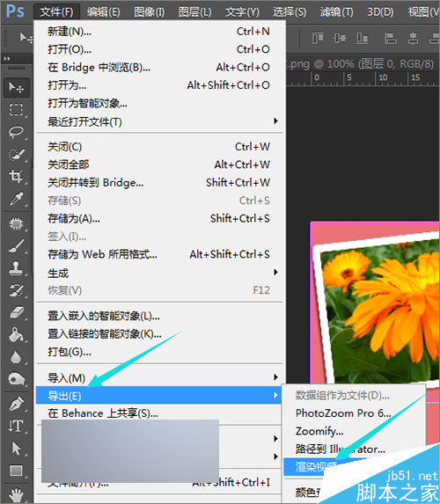
Task: Choose 关闭全部 menu item
Action: point(159,164)
